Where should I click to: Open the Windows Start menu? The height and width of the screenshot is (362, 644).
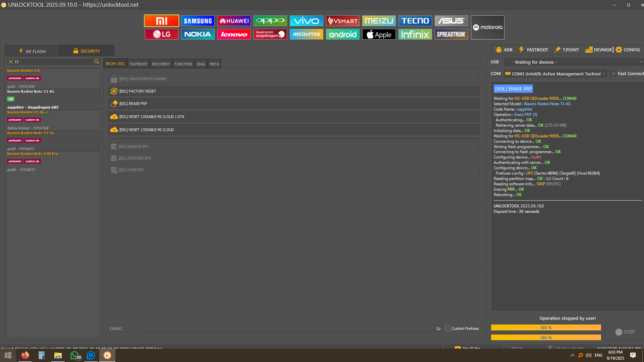click(8, 355)
